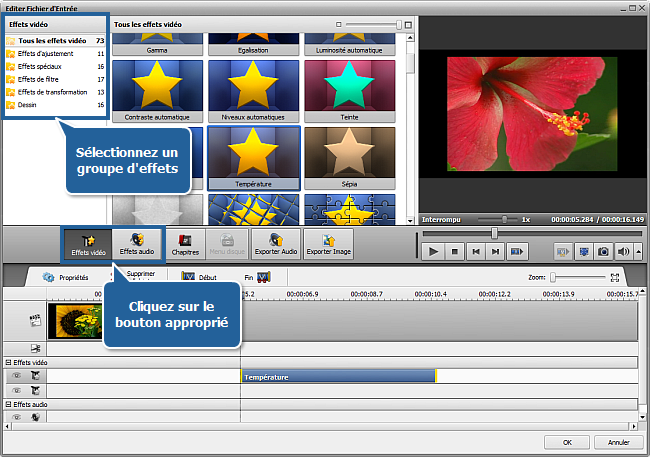650x457 pixels.
Task: Select the Effets spéciaux effects group
Action: [42, 66]
